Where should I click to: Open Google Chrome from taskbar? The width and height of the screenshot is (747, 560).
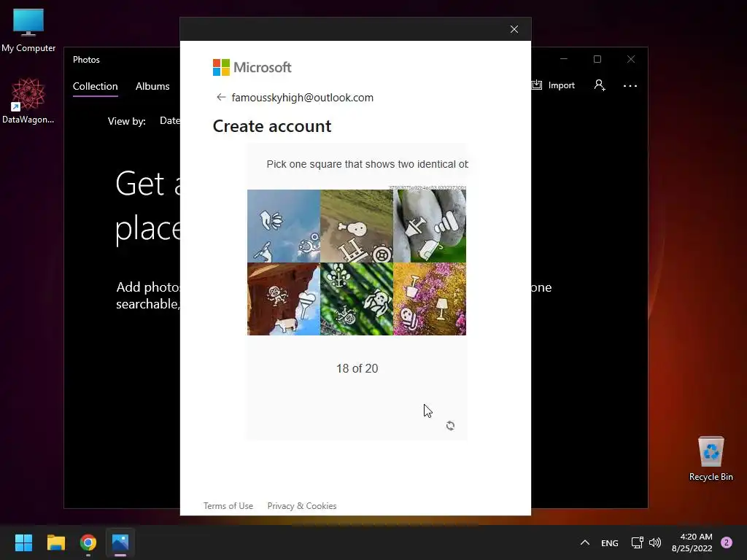88,542
